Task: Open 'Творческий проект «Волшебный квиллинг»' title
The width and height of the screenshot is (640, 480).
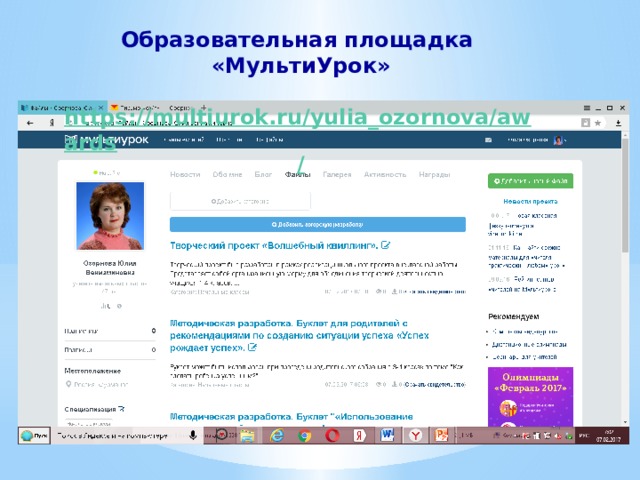Action: 274,246
